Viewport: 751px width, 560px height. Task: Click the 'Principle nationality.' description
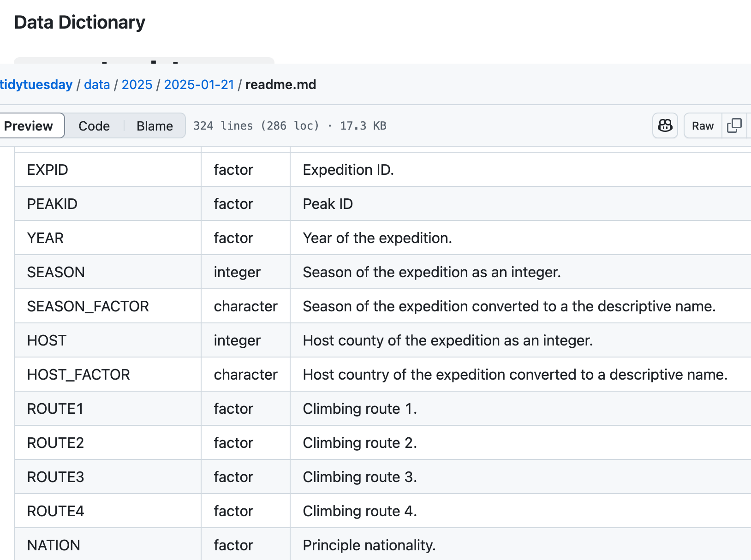point(369,545)
